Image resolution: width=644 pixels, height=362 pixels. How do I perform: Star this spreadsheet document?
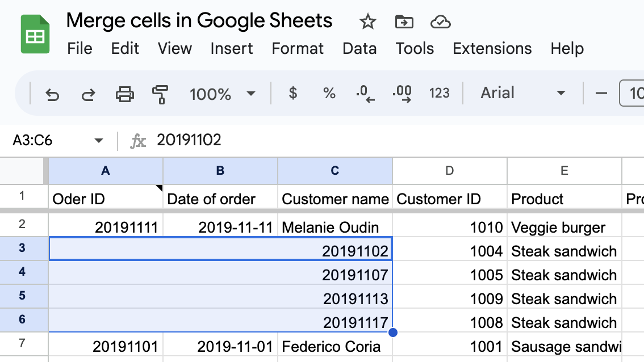pos(367,22)
